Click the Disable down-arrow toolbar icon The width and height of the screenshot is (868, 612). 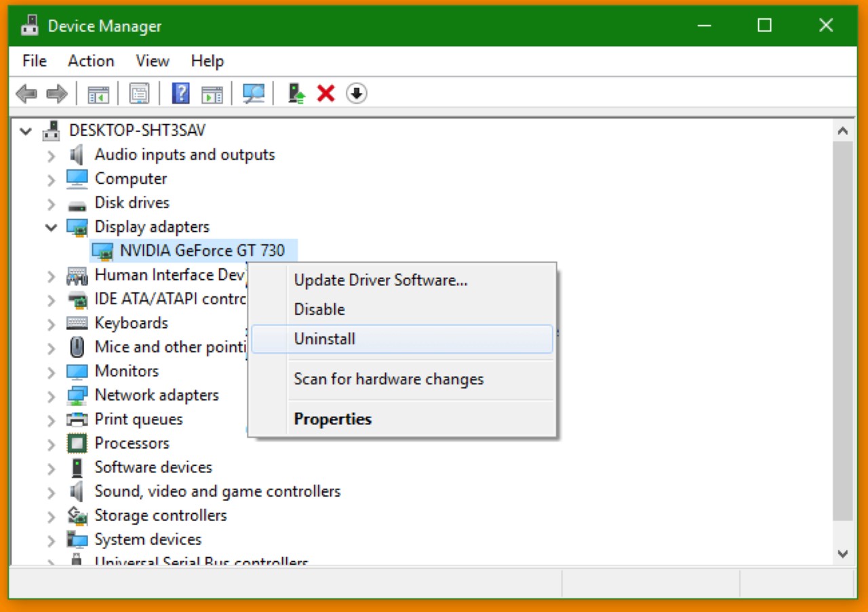click(357, 94)
